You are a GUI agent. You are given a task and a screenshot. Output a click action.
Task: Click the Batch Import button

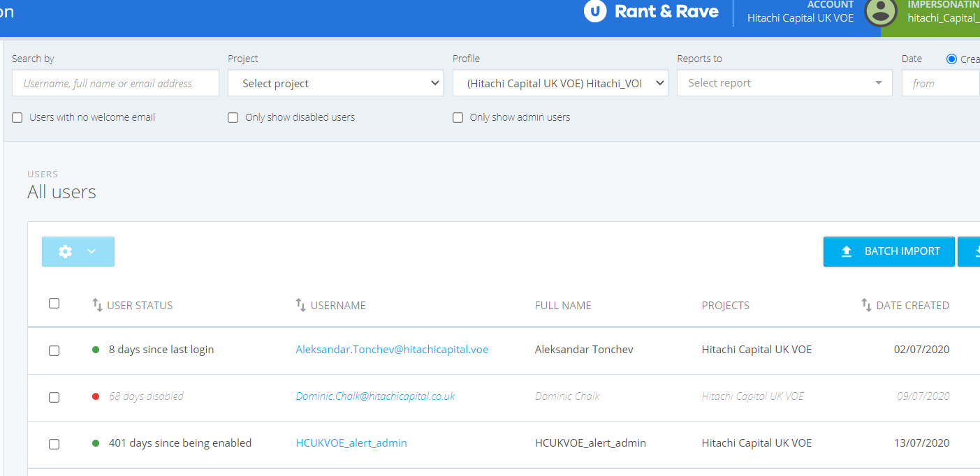coord(889,251)
